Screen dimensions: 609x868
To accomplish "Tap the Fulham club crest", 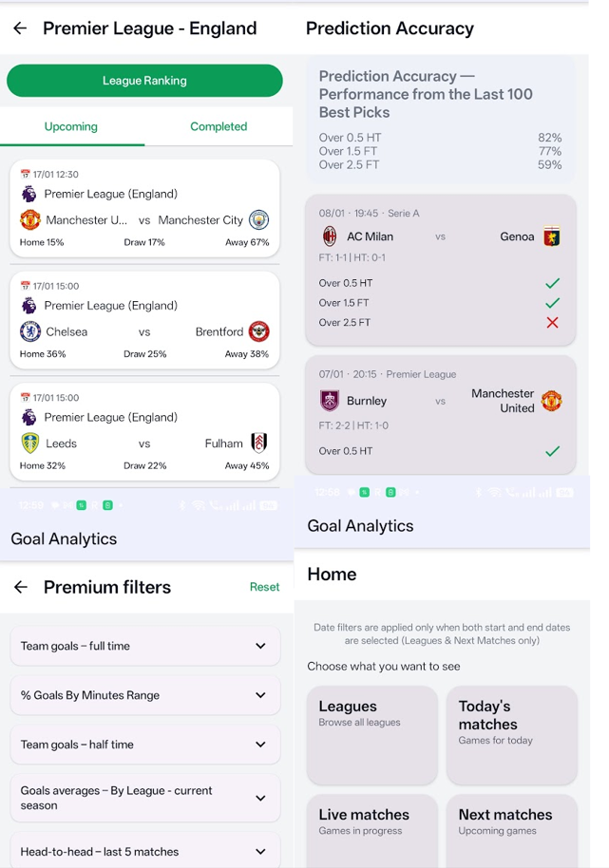I will pyautogui.click(x=258, y=443).
